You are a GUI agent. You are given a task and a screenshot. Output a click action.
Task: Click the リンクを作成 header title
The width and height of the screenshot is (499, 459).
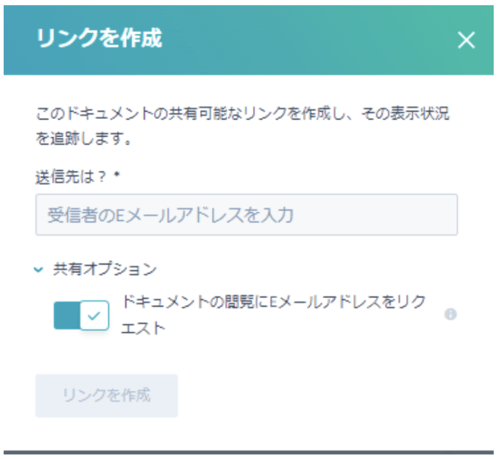99,38
